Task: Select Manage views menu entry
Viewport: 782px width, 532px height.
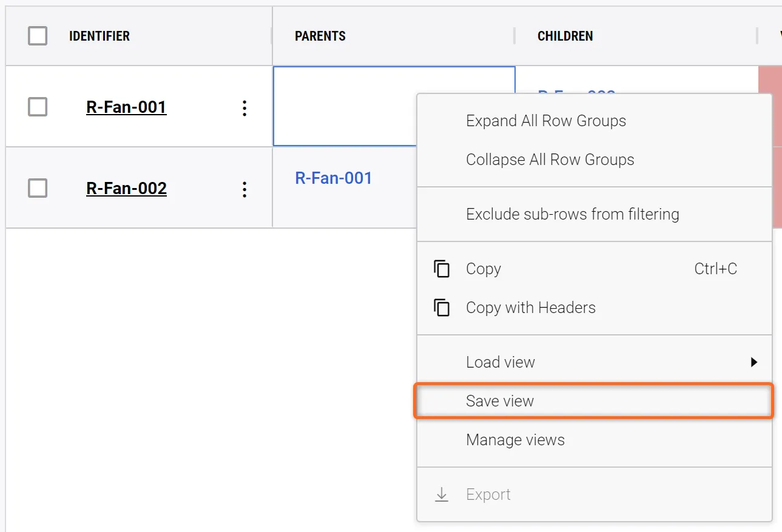Action: pos(515,440)
